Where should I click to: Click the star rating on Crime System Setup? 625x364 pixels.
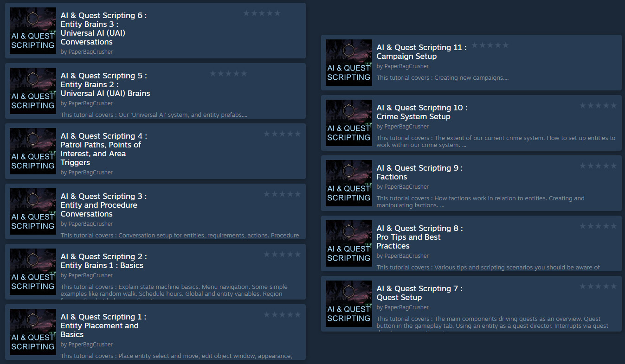(598, 106)
